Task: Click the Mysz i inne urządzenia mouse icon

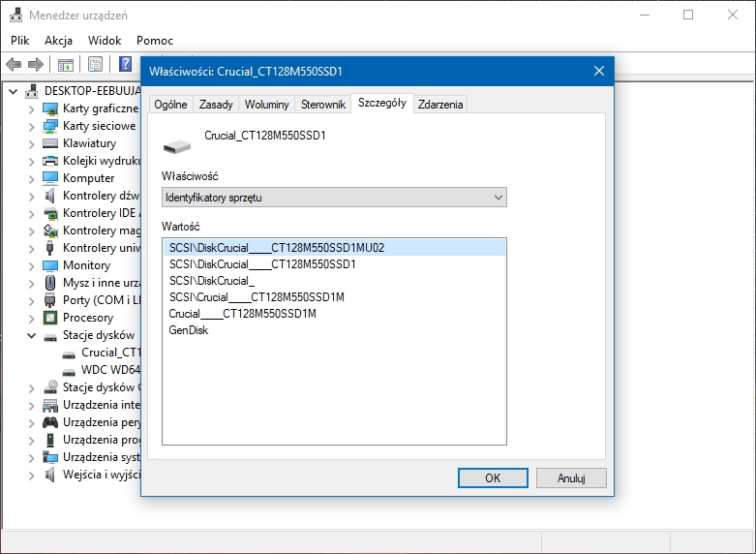Action: (x=50, y=283)
